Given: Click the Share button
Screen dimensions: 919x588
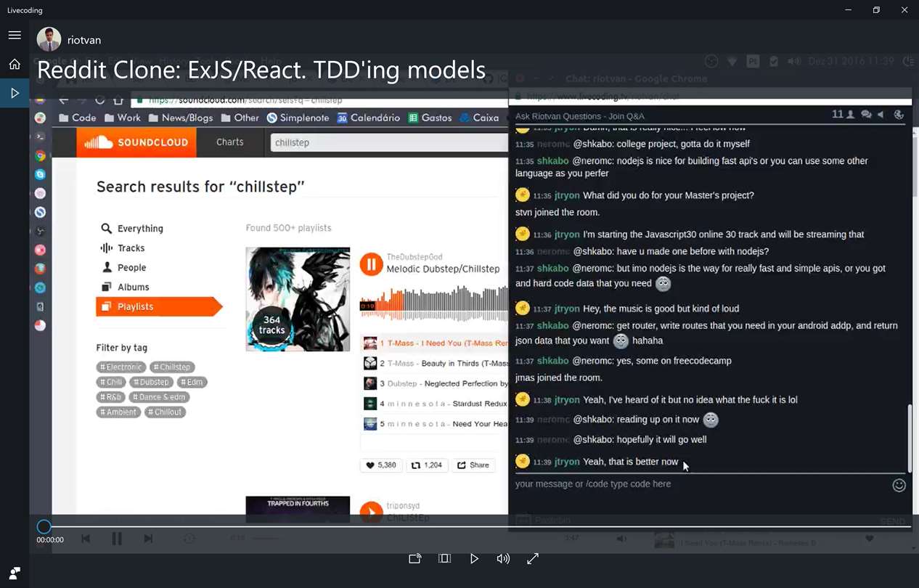Looking at the screenshot, I should click(x=473, y=465).
